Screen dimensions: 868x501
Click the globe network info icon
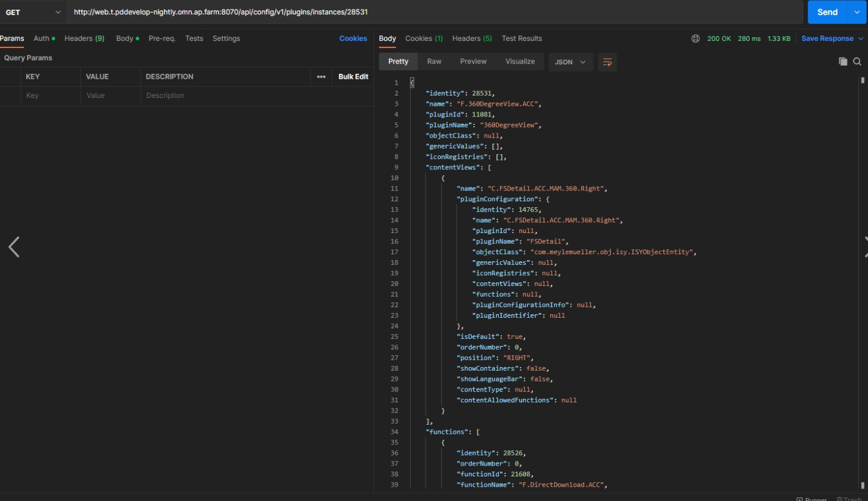(696, 38)
